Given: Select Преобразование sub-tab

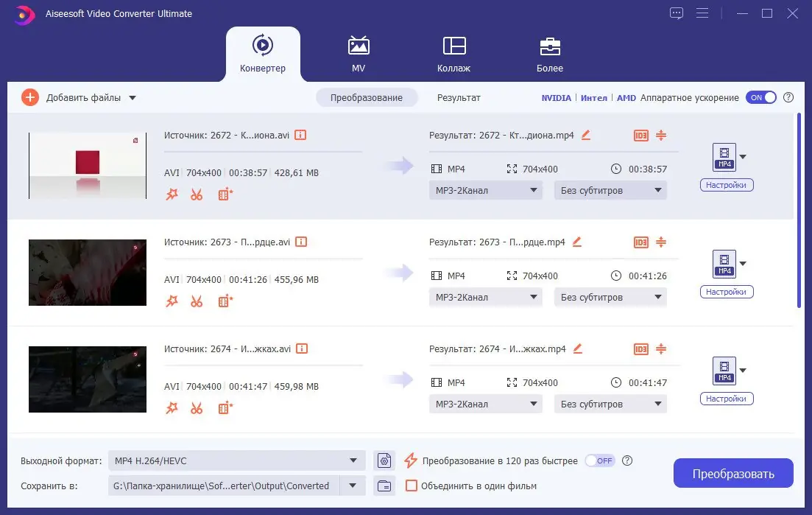Looking at the screenshot, I should click(367, 97).
